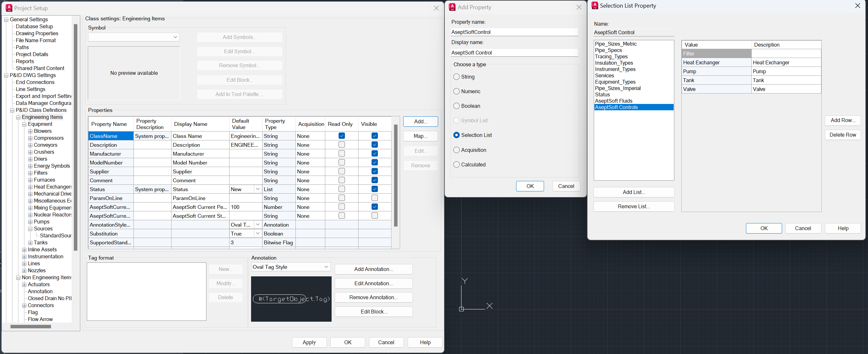Open the Substitution True dropdown
Screen dimensions: 868x354
pyautogui.click(x=258, y=234)
